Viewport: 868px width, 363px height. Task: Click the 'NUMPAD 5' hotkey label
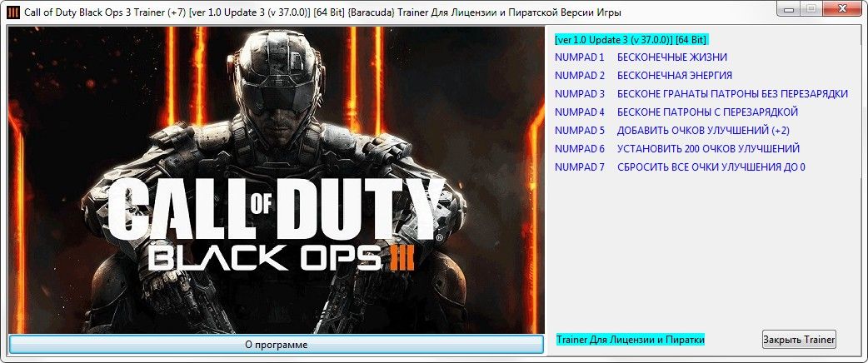[580, 131]
